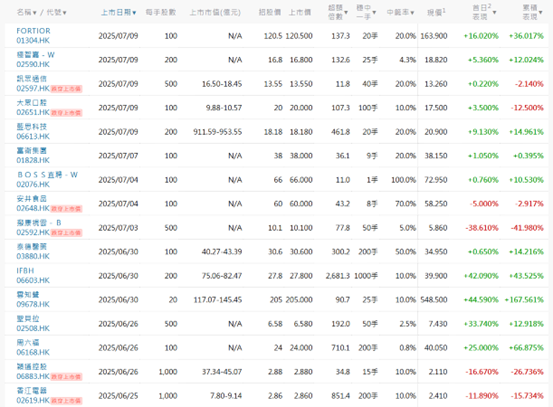Open stock code 06613.HK link
Viewport: 553px width, 407px height.
(33, 136)
